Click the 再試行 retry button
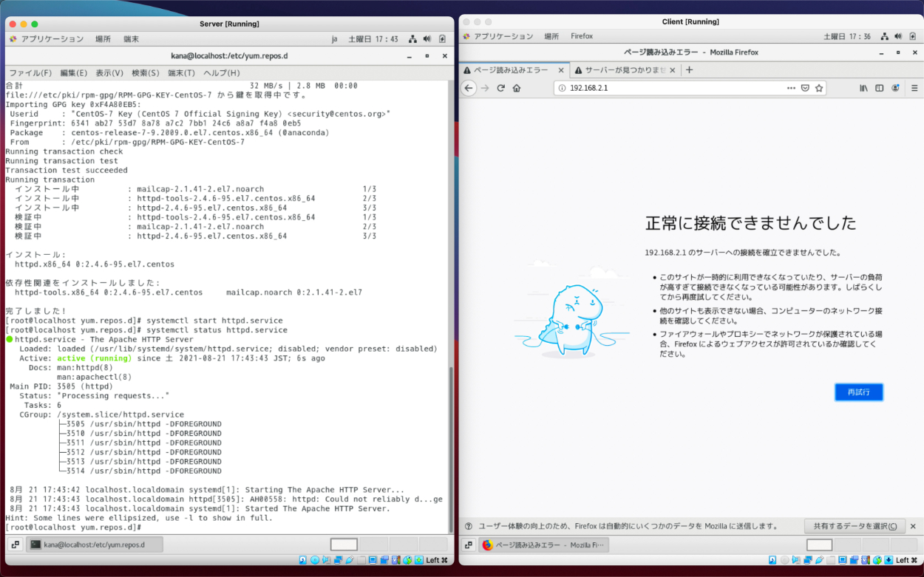The width and height of the screenshot is (924, 577). click(858, 392)
